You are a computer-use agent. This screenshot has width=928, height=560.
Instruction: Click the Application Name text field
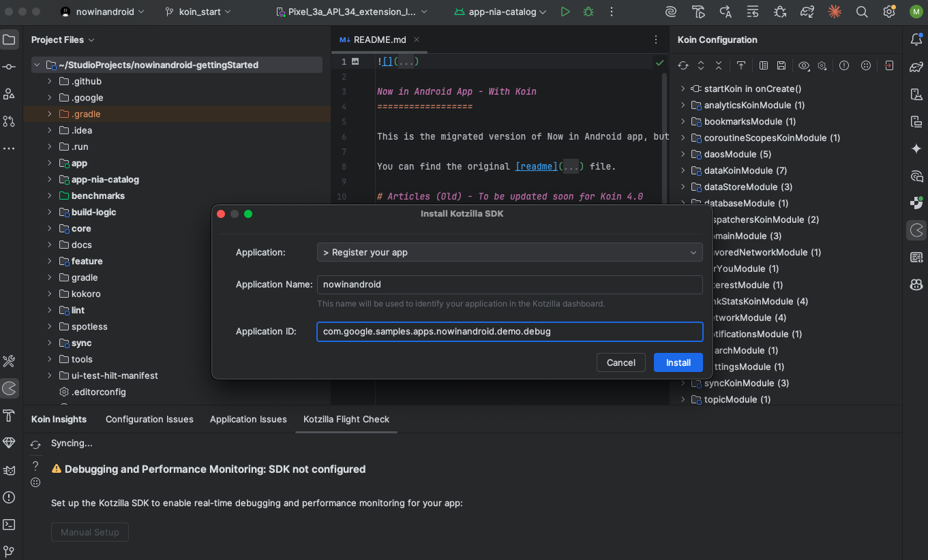coord(509,284)
